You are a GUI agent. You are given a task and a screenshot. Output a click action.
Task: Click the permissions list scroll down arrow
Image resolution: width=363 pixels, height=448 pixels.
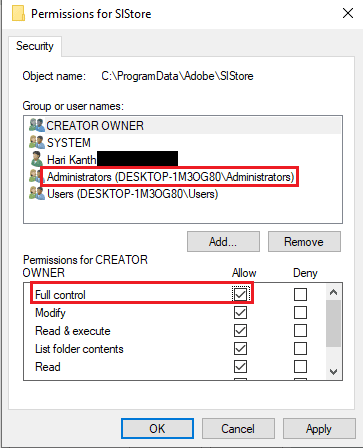pos(333,371)
